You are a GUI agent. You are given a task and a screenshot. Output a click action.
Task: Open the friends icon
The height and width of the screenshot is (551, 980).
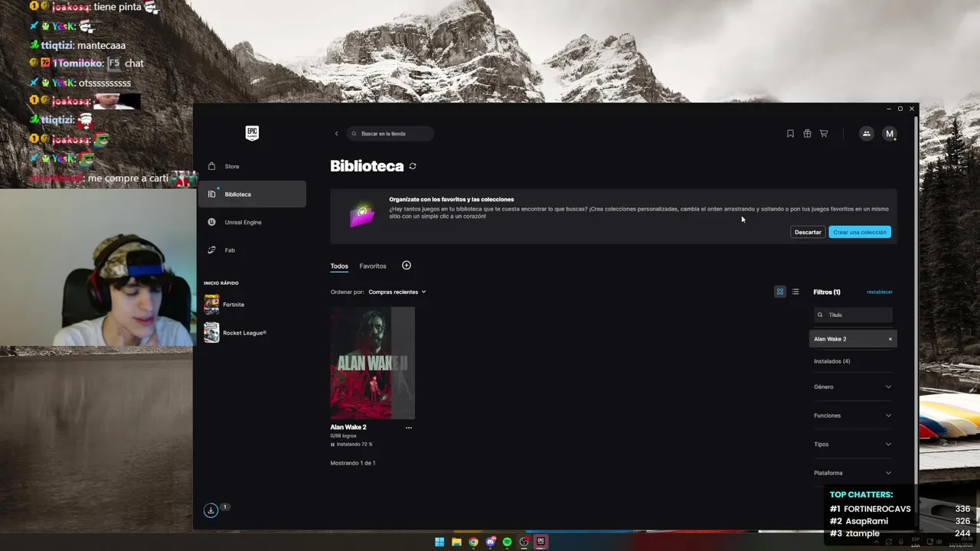click(867, 134)
